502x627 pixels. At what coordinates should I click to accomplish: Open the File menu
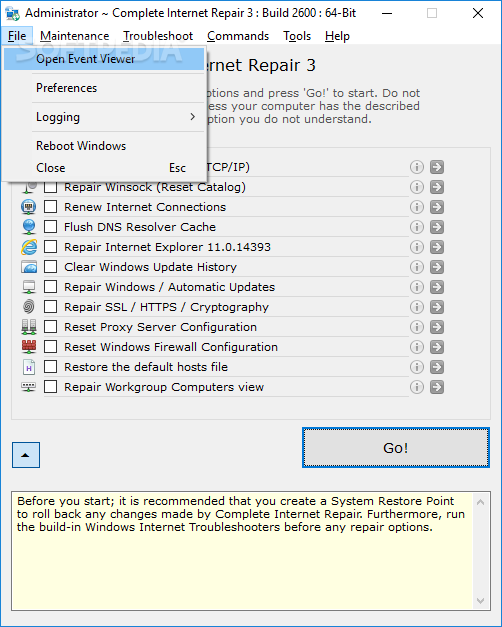tap(17, 36)
